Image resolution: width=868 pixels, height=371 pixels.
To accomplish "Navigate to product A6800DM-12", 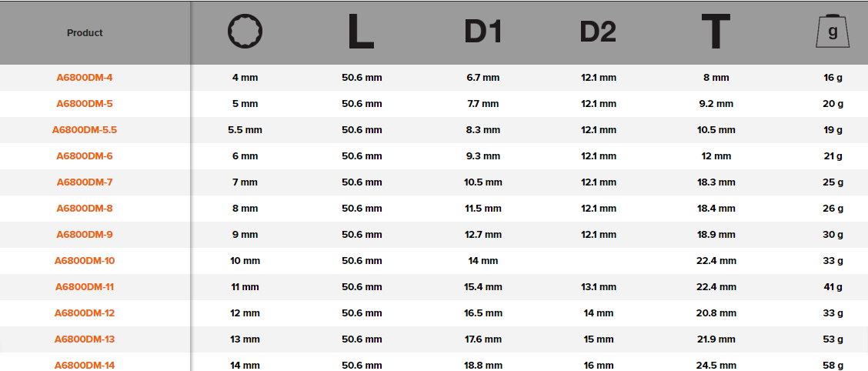I will tap(85, 313).
